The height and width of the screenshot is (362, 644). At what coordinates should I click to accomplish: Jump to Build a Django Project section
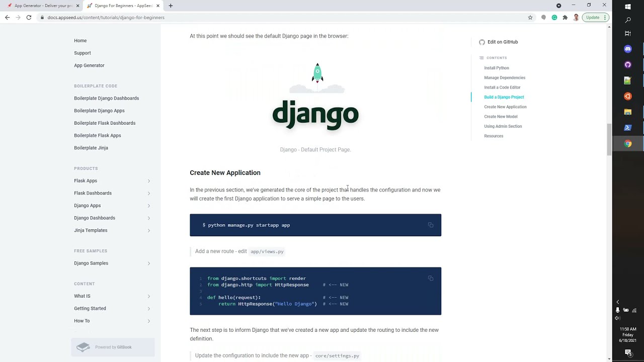tap(504, 97)
